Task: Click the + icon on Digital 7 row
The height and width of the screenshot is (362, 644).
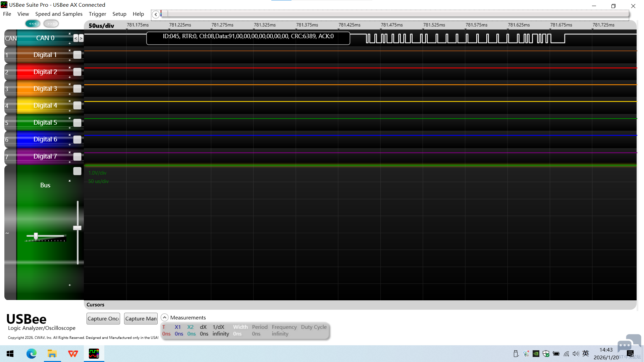Action: 70,162
